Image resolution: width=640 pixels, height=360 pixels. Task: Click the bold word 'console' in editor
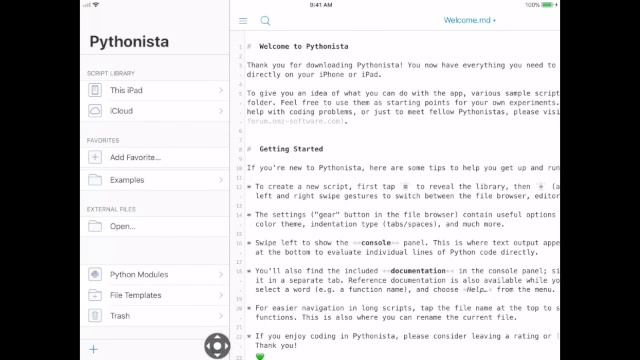(376, 242)
